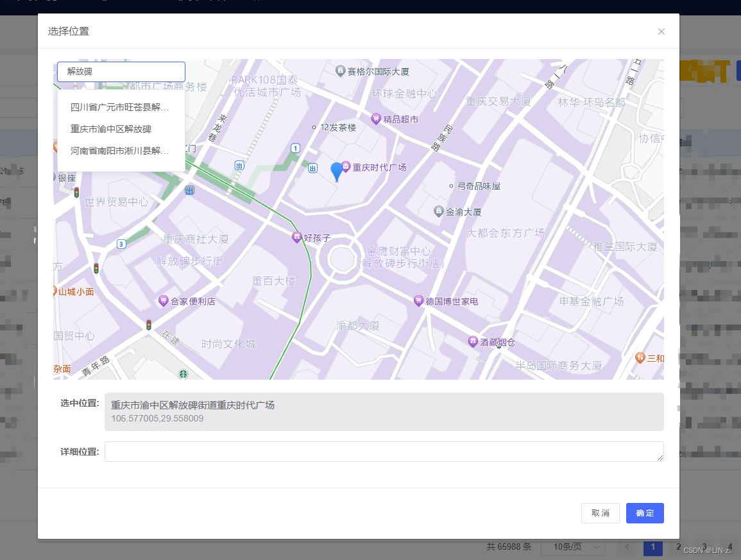Click the 好孩子 store marker on the map
The height and width of the screenshot is (560, 741).
tap(297, 237)
